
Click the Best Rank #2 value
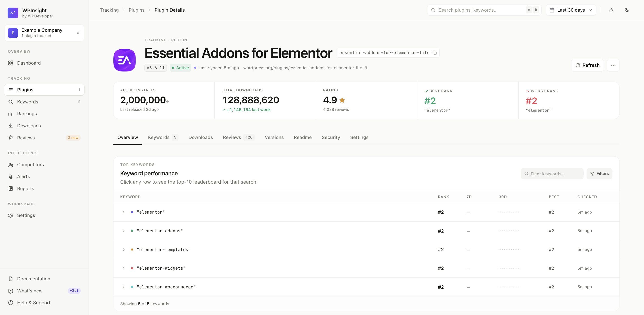click(430, 101)
